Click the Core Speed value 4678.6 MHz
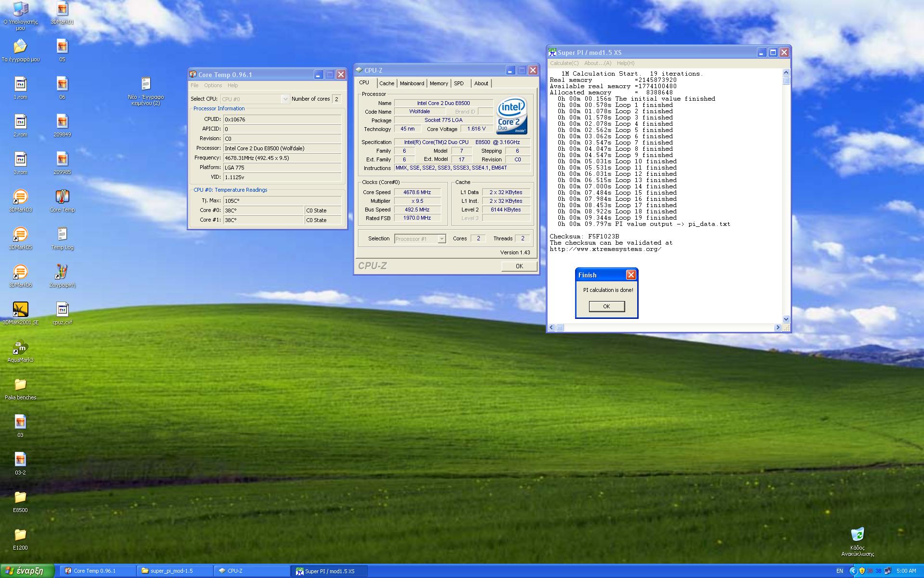This screenshot has height=578, width=924. [417, 192]
